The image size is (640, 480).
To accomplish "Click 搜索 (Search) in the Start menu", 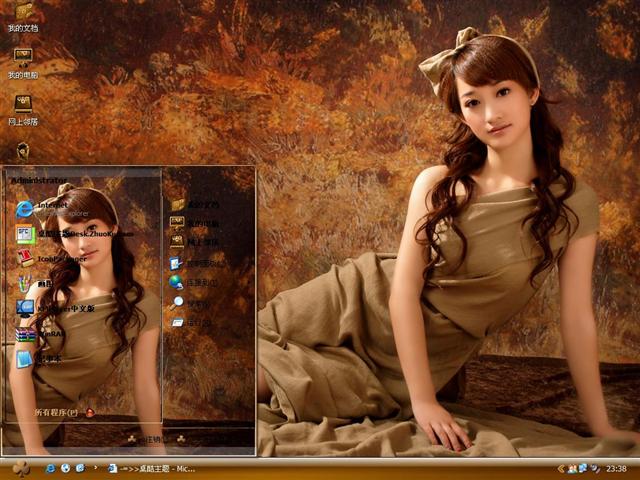I will click(x=195, y=302).
